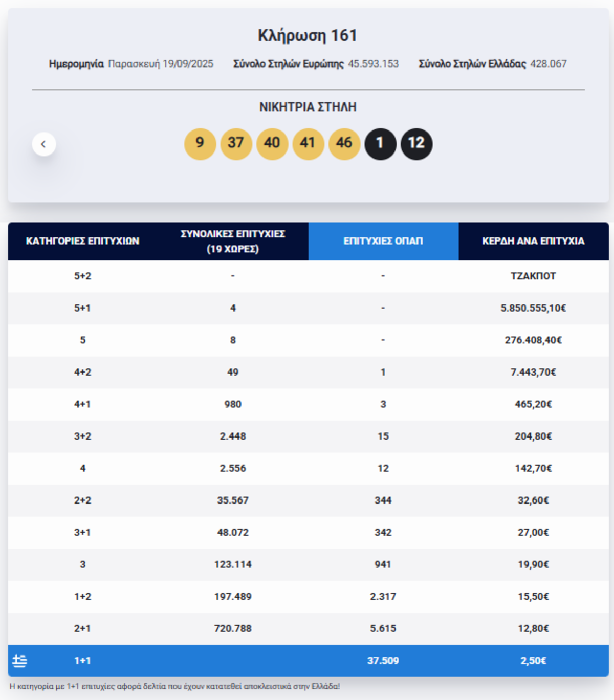Click the 2+1 row winnings 12,80€
Screen dimensions: 614x700
coord(533,628)
